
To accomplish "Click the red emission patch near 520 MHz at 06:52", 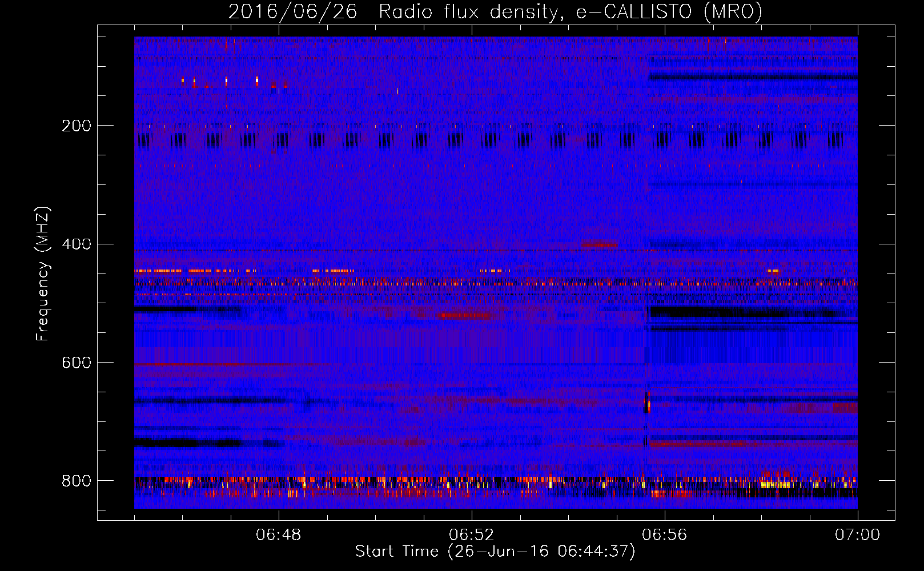I will (464, 315).
